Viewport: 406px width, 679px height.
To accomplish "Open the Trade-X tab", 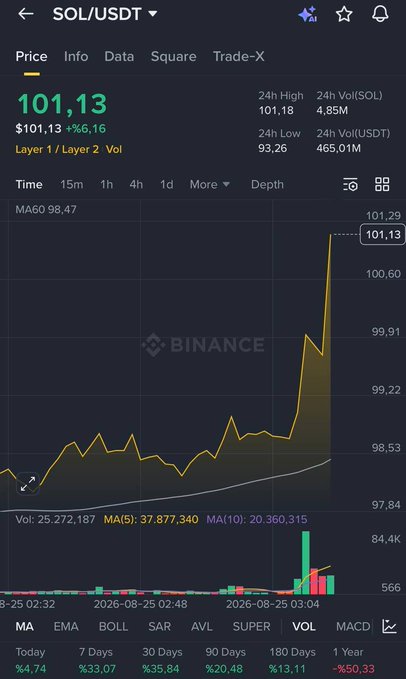I will [x=238, y=56].
